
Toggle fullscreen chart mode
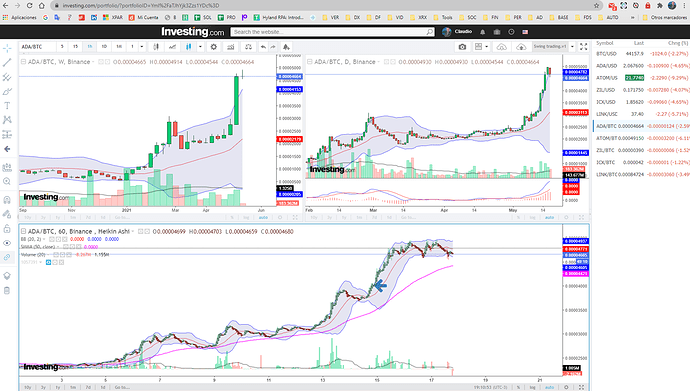(x=584, y=47)
